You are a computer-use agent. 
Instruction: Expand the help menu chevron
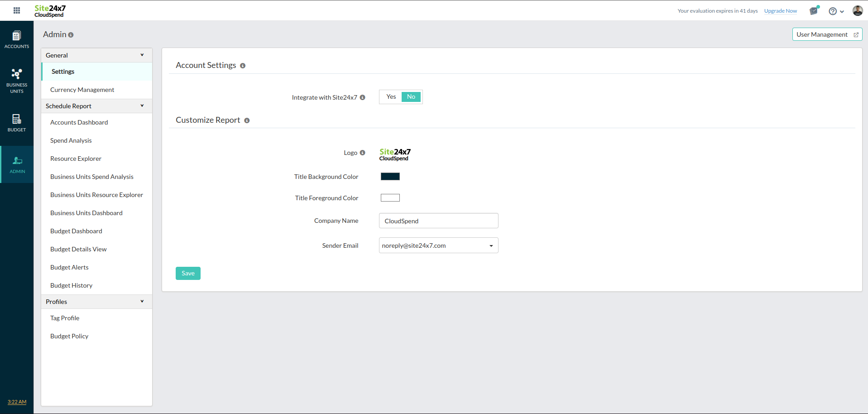pyautogui.click(x=842, y=12)
